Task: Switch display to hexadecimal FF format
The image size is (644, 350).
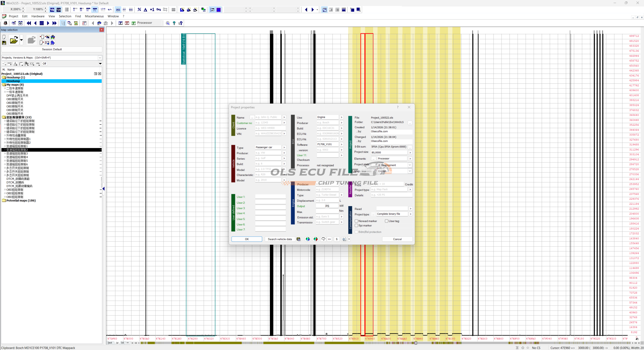Action: [x=124, y=10]
